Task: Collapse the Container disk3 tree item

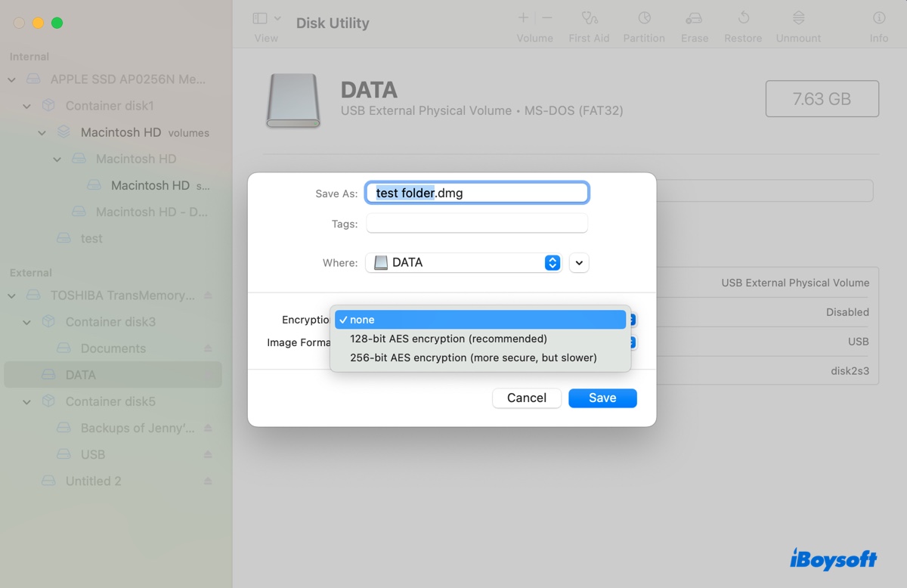Action: (27, 321)
